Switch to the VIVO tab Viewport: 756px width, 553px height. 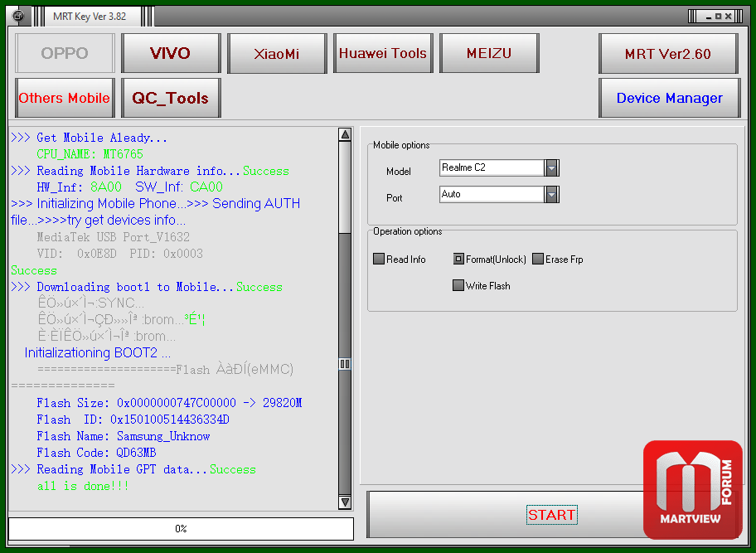click(171, 53)
